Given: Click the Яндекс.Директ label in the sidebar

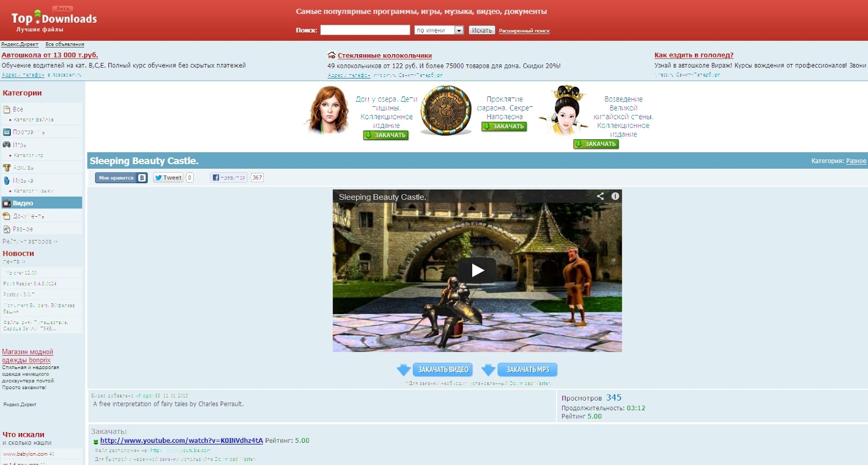Looking at the screenshot, I should 20,404.
